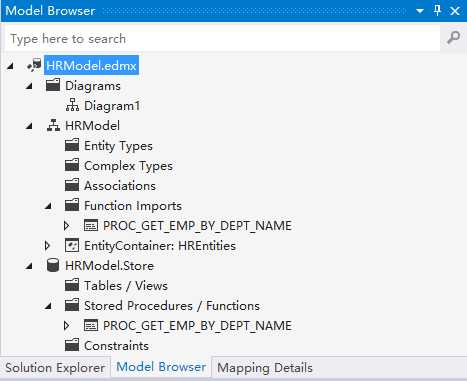Collapse the HRModel.edmx root node
The image size is (467, 381).
tap(10, 66)
